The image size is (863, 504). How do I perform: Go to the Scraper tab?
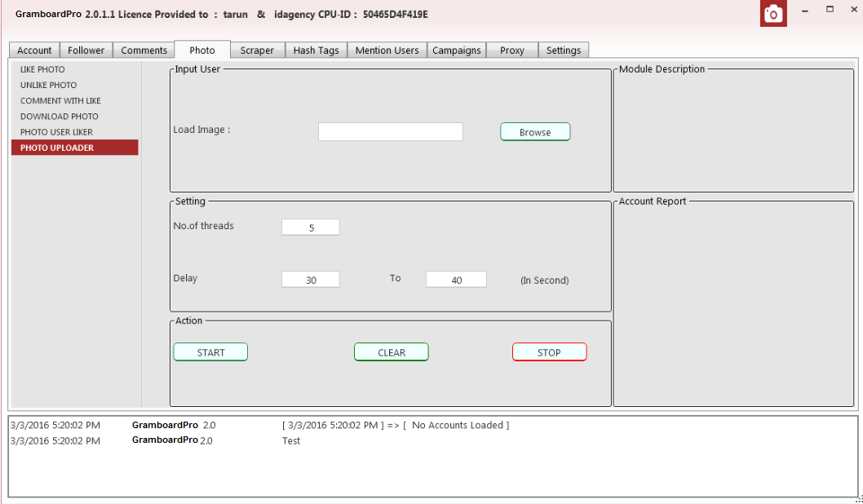(x=257, y=50)
